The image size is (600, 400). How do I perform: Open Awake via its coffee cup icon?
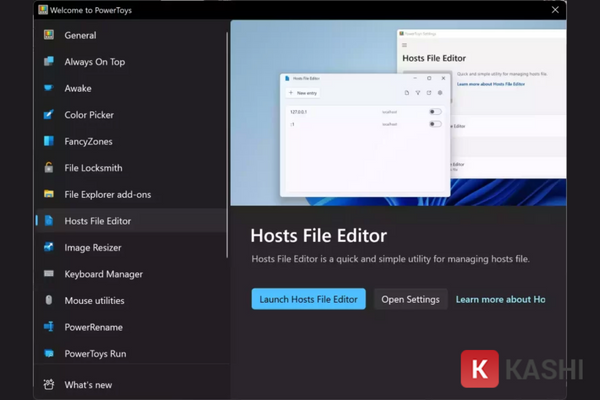(x=48, y=88)
